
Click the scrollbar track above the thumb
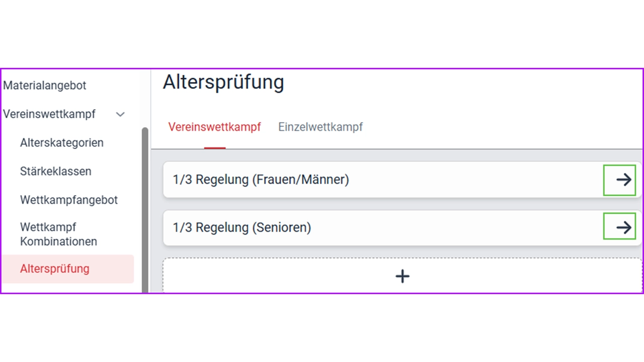[x=145, y=98]
